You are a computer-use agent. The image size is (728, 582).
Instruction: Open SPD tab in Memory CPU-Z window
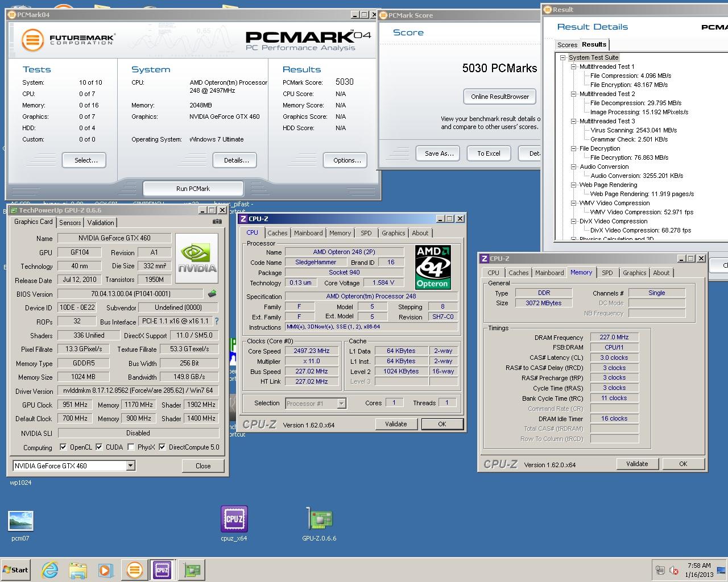coord(607,273)
